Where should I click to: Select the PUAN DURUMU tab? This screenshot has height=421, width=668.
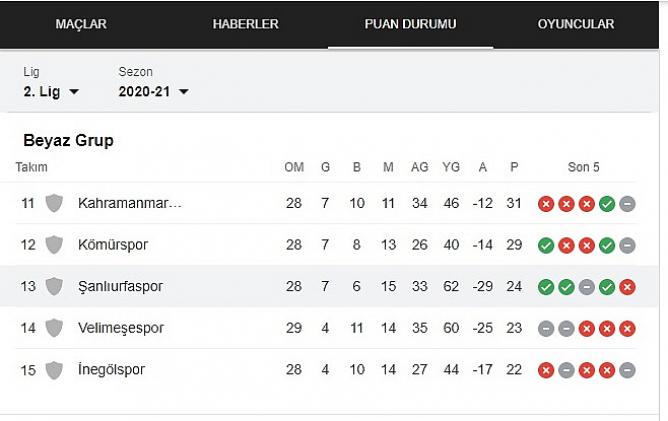coord(410,24)
